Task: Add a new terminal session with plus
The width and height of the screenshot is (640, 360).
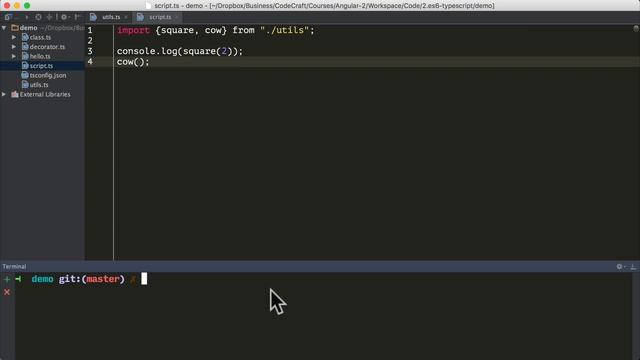Action: coord(7,279)
